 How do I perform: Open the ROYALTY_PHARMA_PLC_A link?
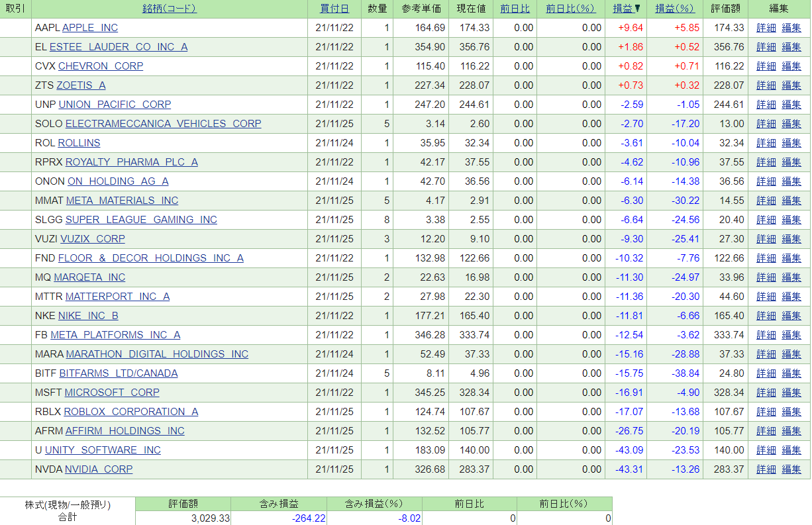pyautogui.click(x=132, y=162)
